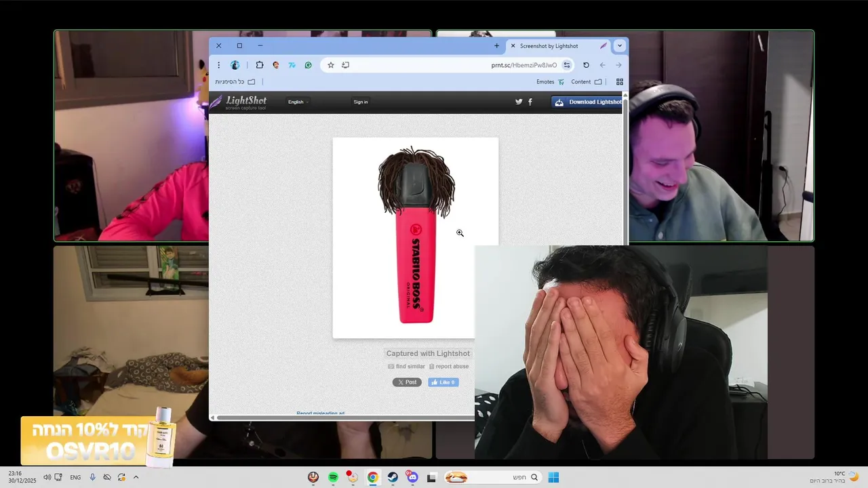Click the 7TV extension icon
The image size is (868, 488).
tap(292, 65)
